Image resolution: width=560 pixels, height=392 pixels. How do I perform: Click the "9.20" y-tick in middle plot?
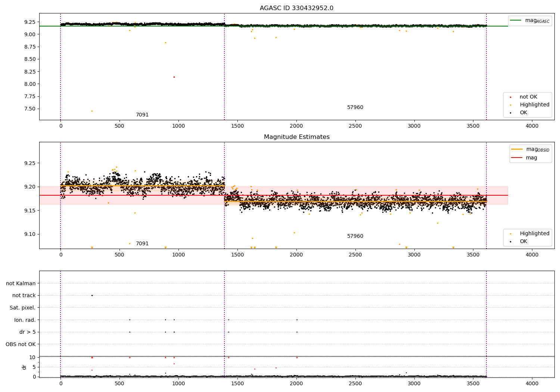[31, 187]
